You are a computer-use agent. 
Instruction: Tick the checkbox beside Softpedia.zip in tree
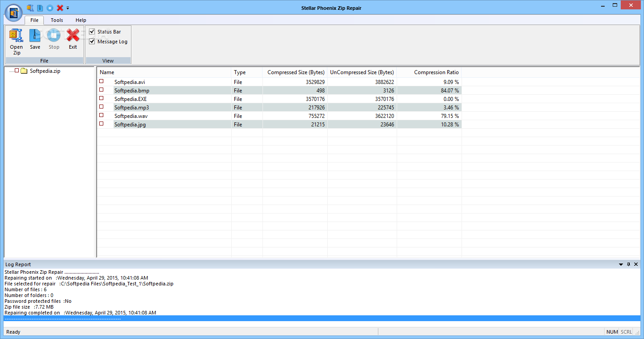17,71
